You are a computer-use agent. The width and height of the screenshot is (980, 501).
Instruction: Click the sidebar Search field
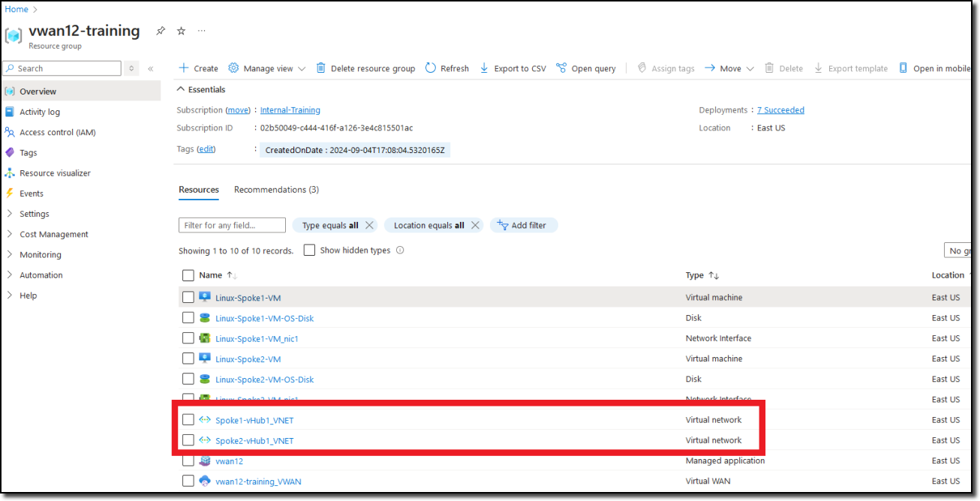(x=62, y=68)
